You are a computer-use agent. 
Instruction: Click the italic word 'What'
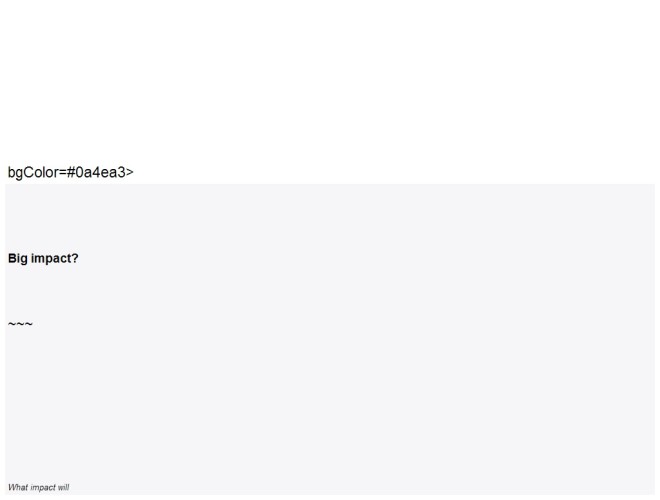pos(18,487)
